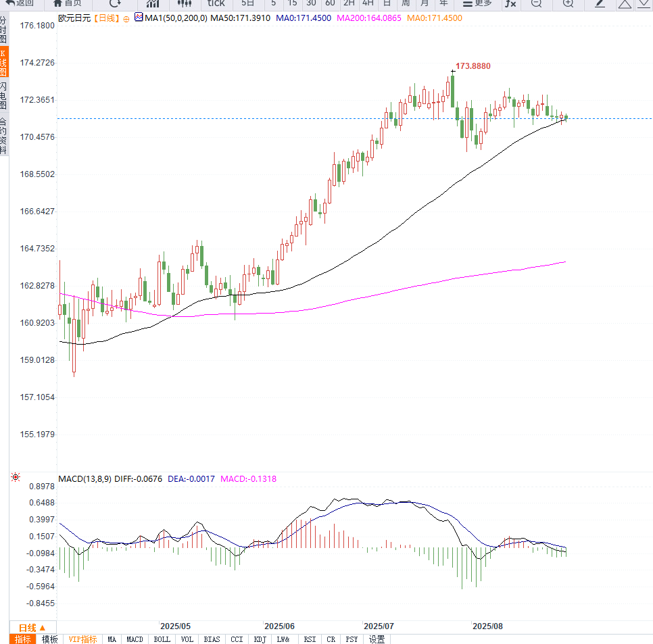This screenshot has width=653, height=644.
Task: Select the 模板 tab
Action: click(50, 639)
